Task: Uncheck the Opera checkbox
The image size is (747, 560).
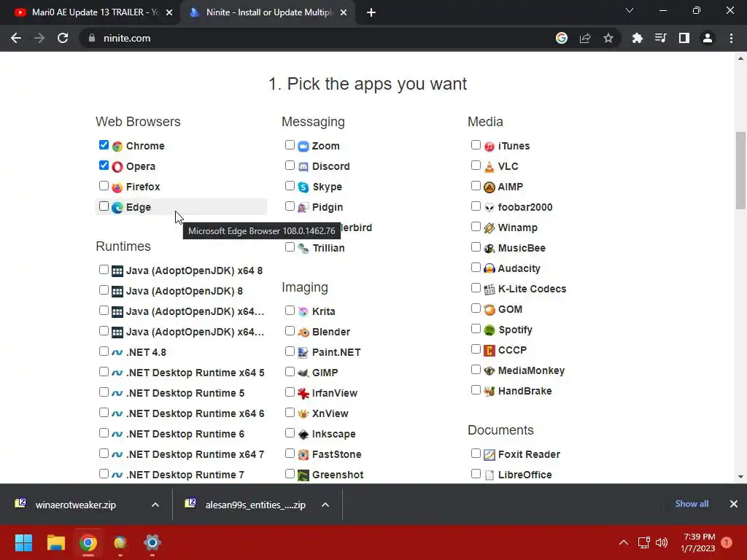Action: (104, 166)
